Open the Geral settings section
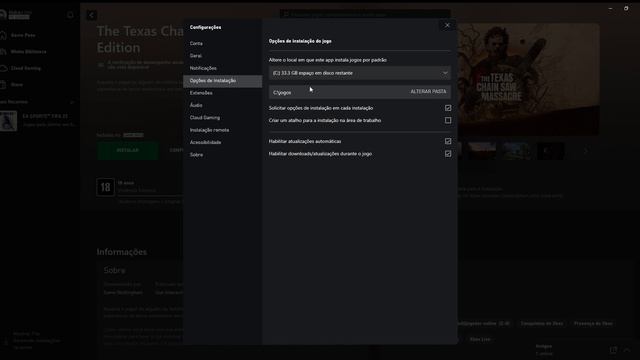640x360 pixels. click(196, 56)
